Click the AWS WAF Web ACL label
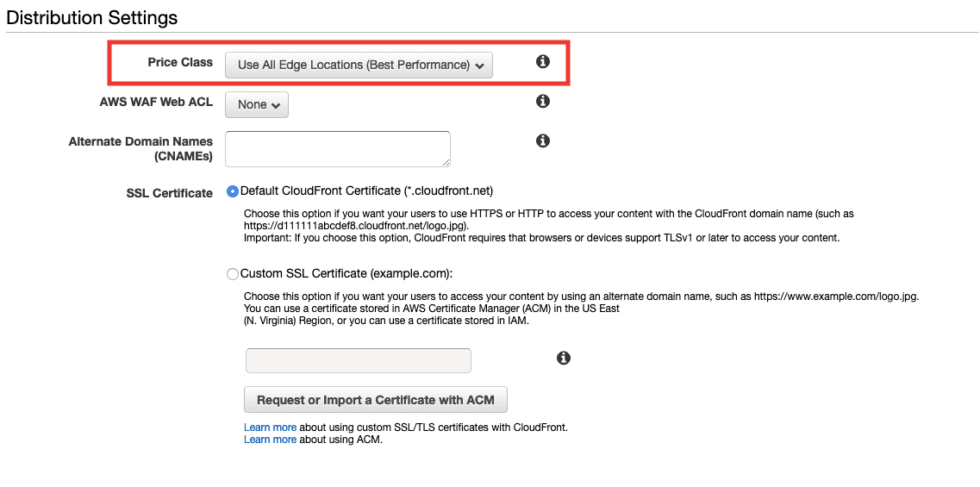 pos(156,102)
